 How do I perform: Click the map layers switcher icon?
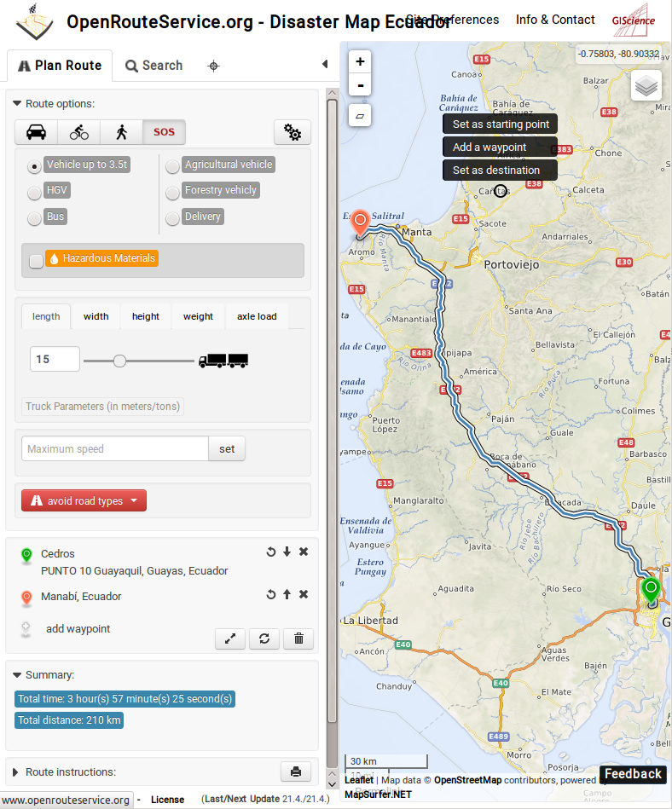click(647, 86)
